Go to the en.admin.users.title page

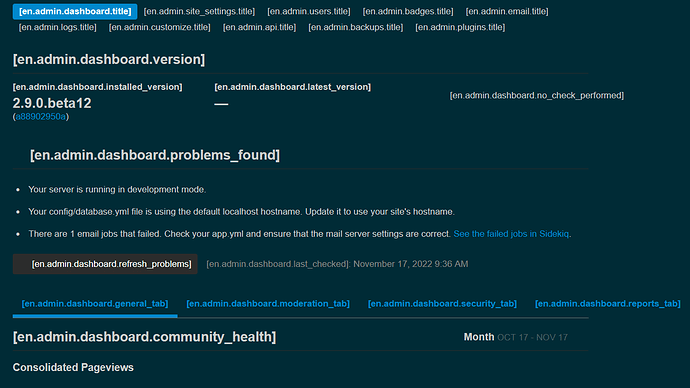click(x=309, y=11)
